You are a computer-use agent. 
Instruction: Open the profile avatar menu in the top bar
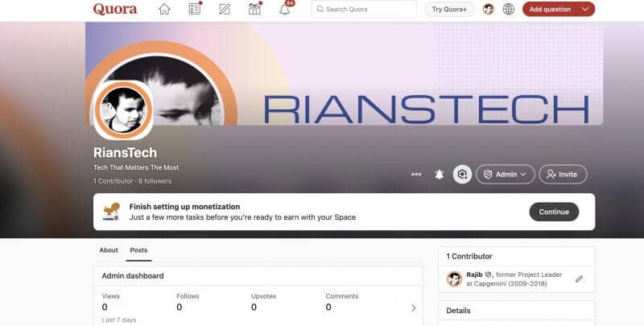[489, 9]
